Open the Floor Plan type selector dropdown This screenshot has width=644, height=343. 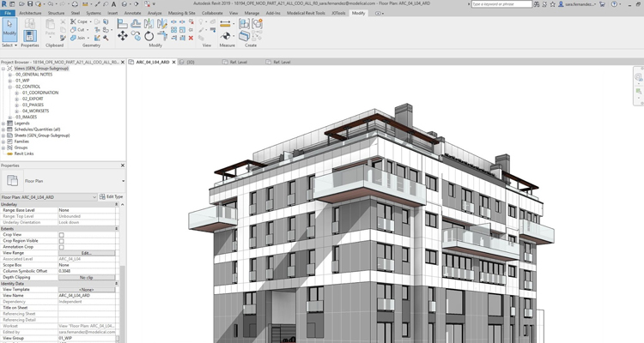(123, 181)
